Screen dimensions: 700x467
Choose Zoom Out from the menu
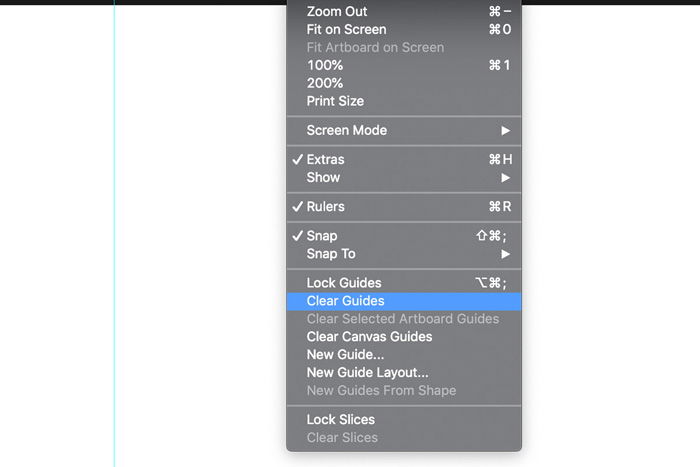[404, 12]
